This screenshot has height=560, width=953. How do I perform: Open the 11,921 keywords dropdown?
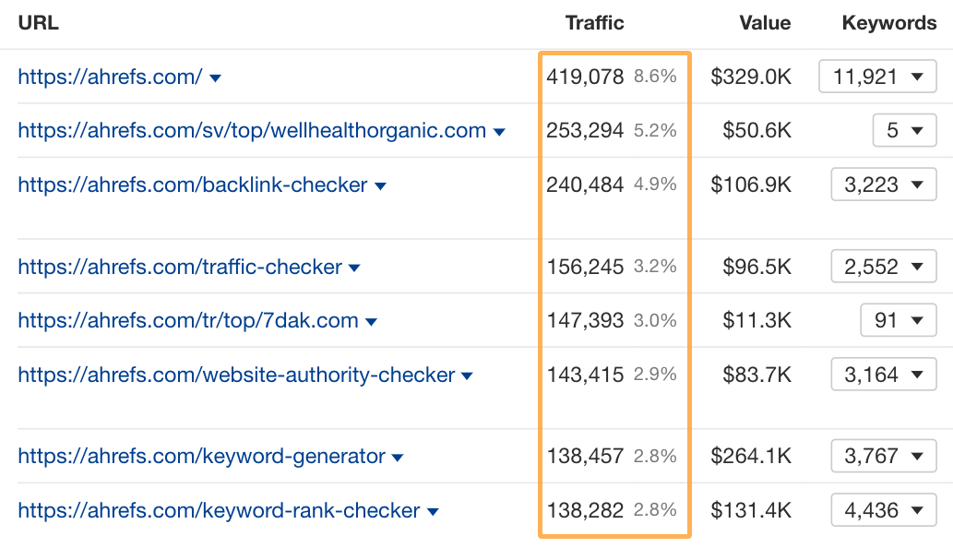877,77
